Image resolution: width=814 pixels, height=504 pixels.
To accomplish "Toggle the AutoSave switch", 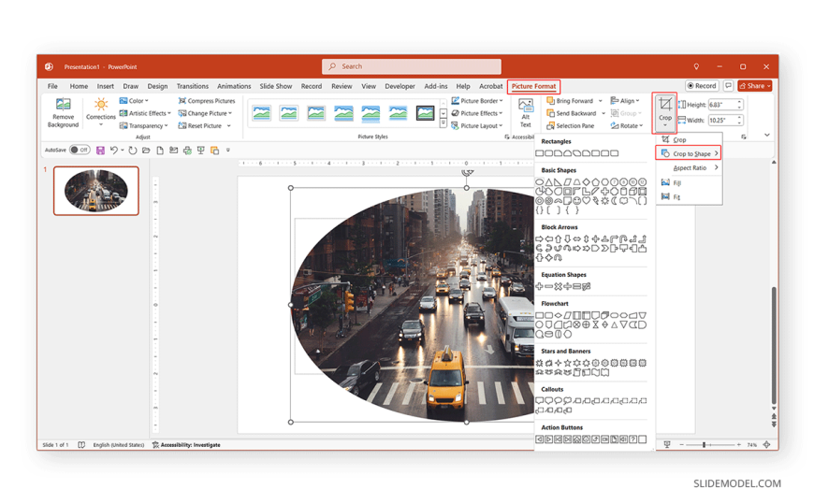I will click(x=80, y=150).
